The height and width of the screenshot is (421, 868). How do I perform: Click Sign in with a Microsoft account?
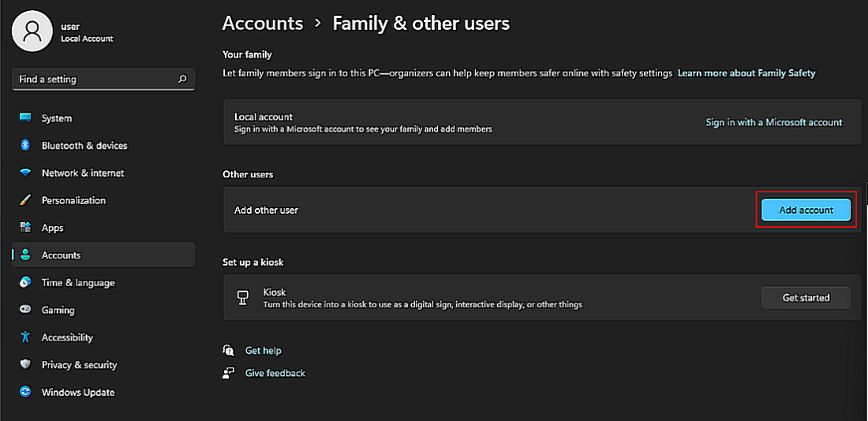[x=773, y=122]
